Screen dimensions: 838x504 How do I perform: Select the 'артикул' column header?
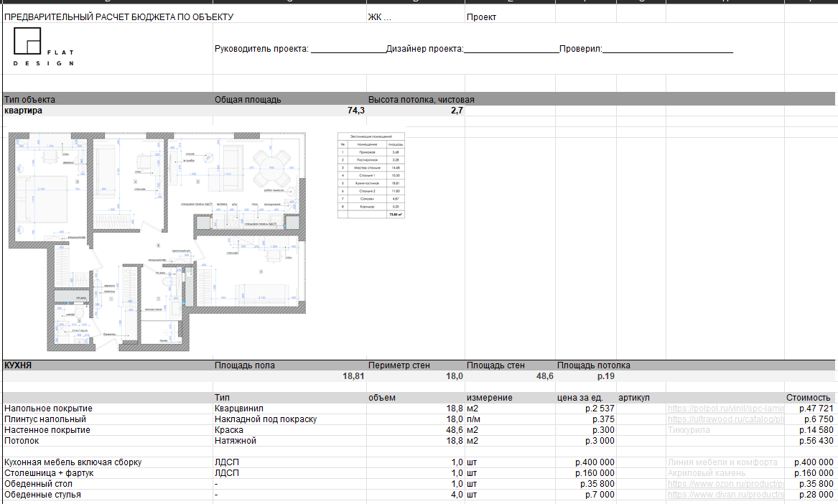point(634,398)
